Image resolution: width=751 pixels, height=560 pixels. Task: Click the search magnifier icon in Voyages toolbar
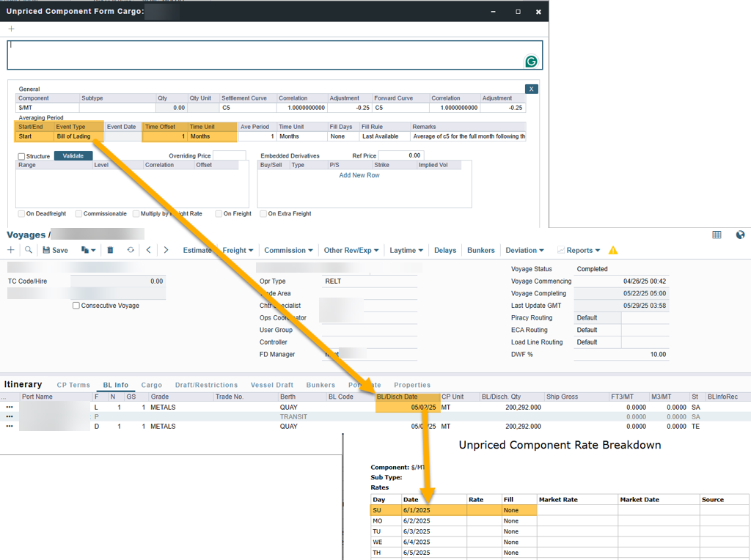[29, 250]
